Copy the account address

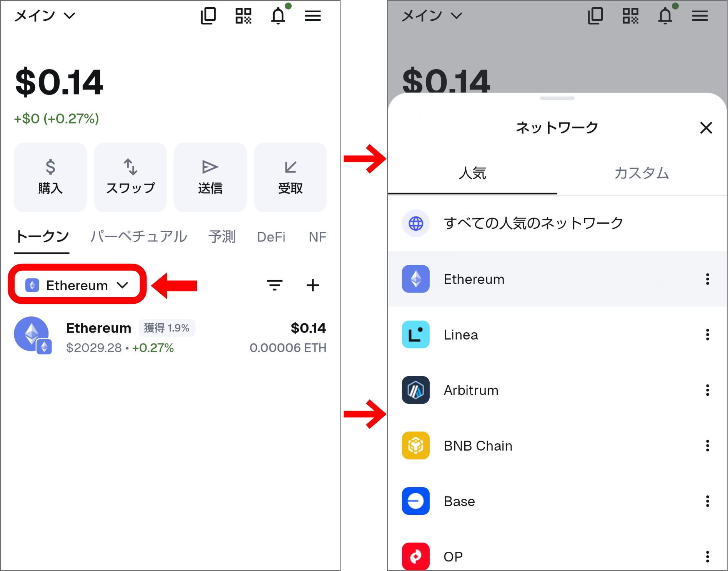(208, 15)
